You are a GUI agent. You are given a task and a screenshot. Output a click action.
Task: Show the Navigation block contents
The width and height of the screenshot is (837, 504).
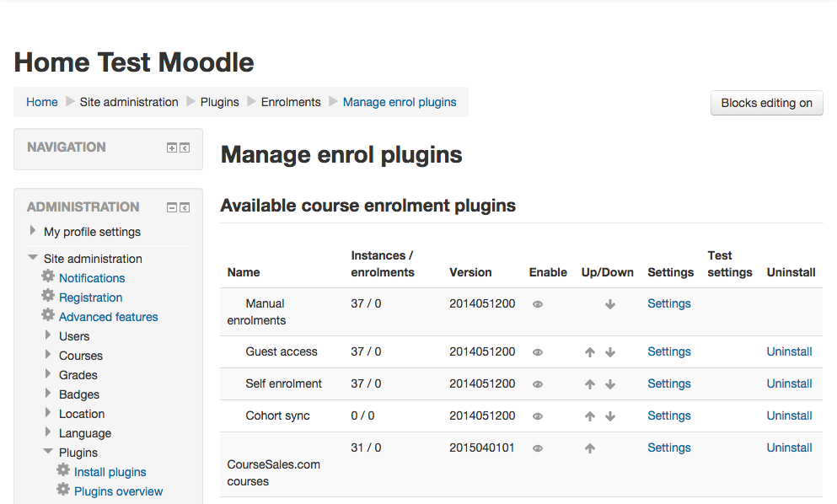pos(172,147)
